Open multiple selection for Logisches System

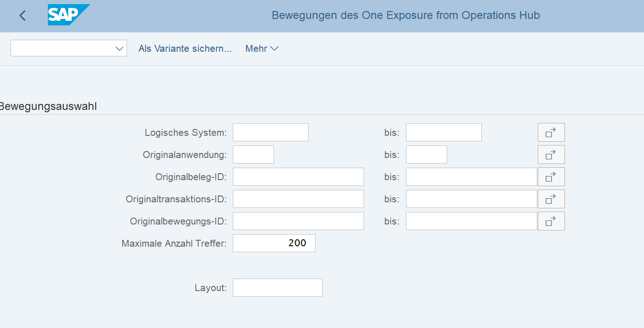551,133
